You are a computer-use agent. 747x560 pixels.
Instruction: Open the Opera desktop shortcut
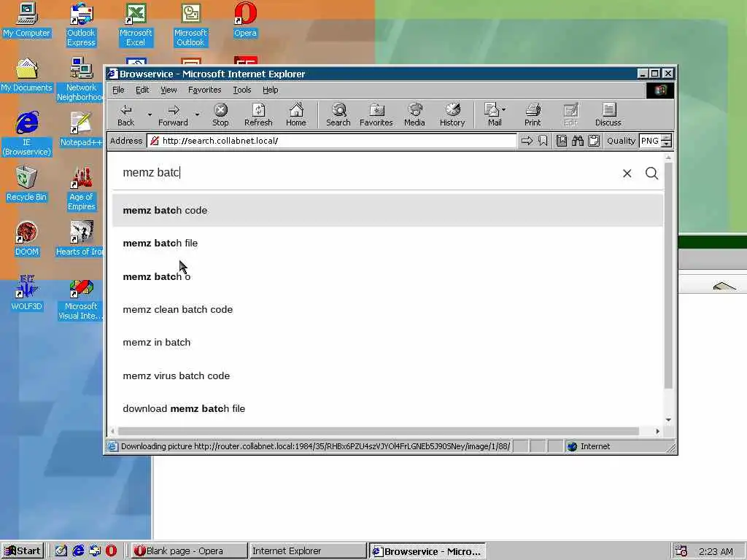click(245, 20)
